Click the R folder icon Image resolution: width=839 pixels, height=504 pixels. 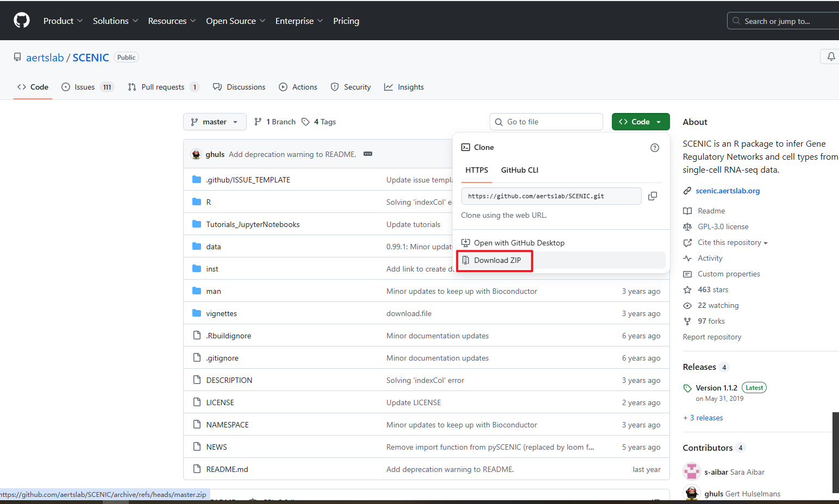tap(197, 201)
